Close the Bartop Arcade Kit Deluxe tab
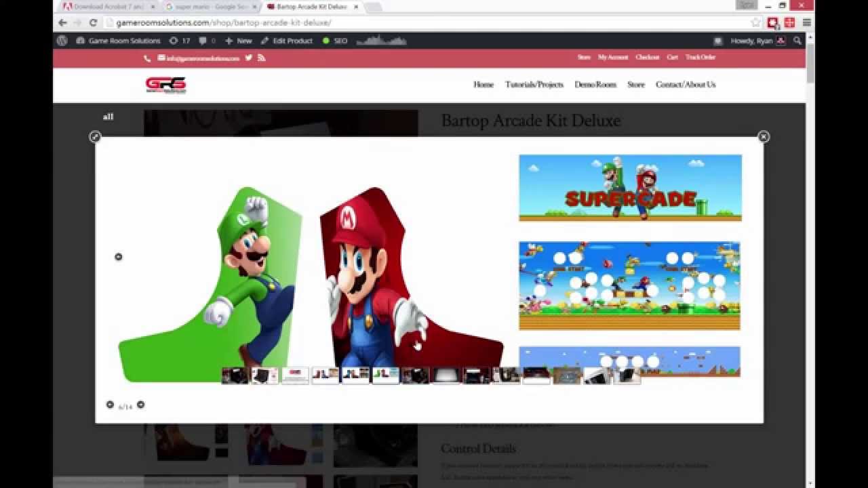 355,6
